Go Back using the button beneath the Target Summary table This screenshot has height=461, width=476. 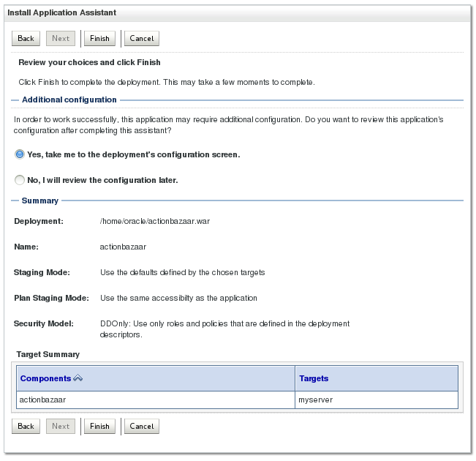coord(26,426)
